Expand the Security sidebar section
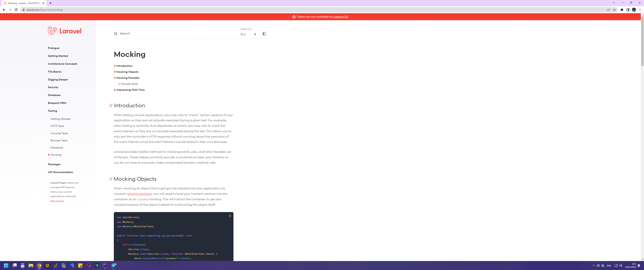This screenshot has width=644, height=270. (53, 87)
